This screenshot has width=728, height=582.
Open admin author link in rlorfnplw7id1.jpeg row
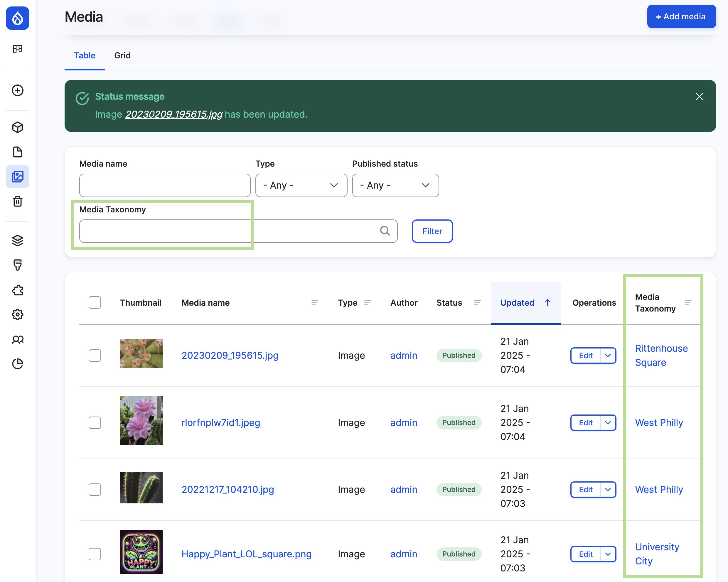click(404, 422)
